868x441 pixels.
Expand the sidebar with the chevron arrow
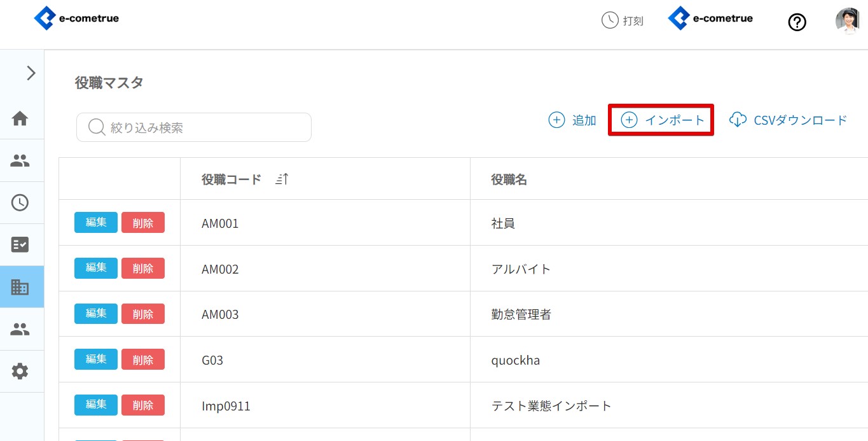pyautogui.click(x=30, y=73)
